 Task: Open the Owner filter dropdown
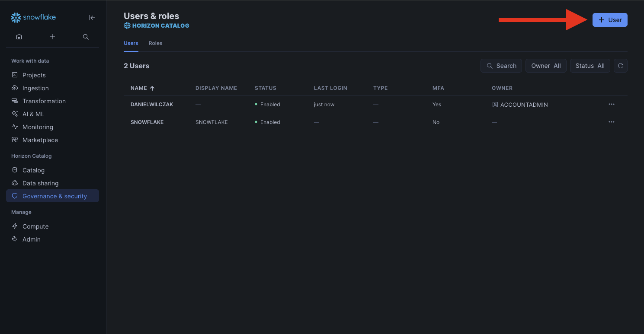coord(545,66)
